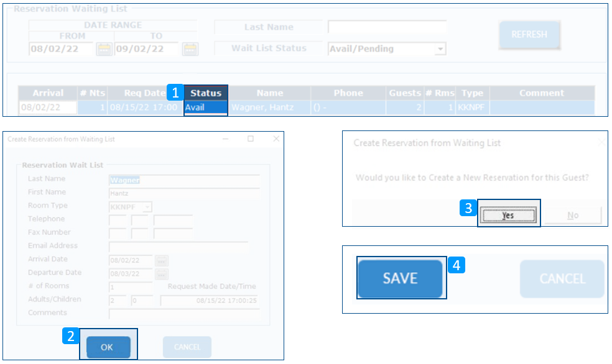Open the FROM date calendar picker
The image size is (612, 364).
104,49
